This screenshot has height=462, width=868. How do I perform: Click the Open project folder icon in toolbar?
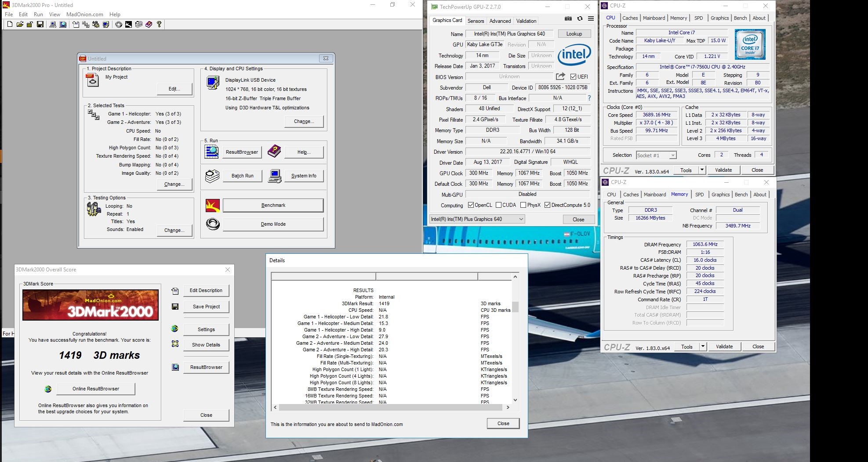click(20, 24)
